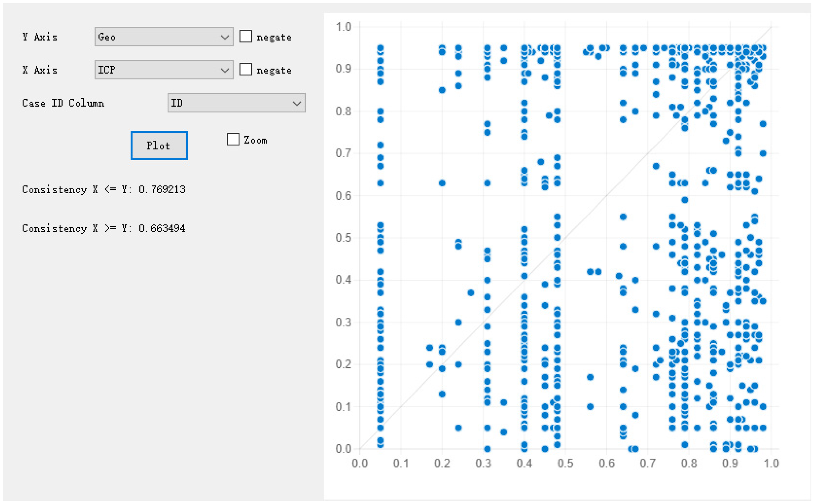815x504 pixels.
Task: Click the 0.5 tick label on horizontal axis
Action: coord(565,463)
